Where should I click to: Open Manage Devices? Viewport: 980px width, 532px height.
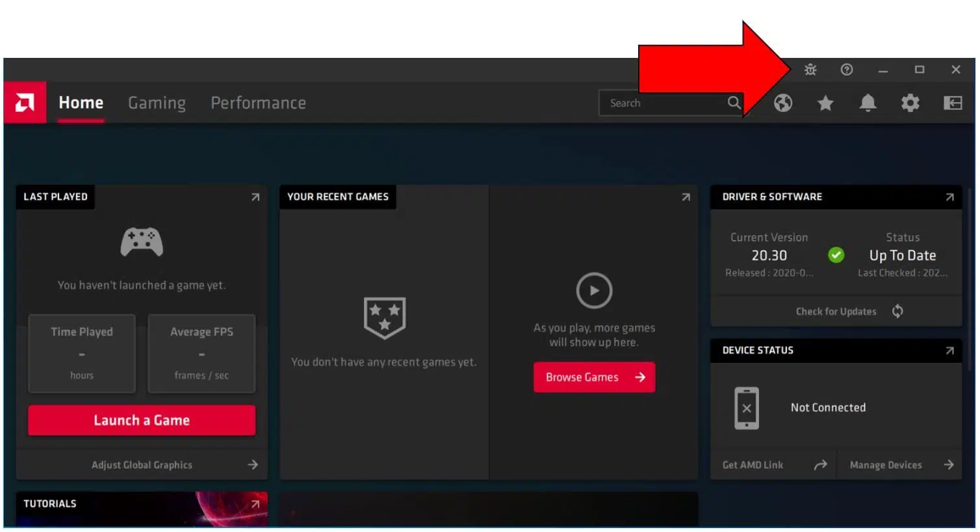pos(886,465)
